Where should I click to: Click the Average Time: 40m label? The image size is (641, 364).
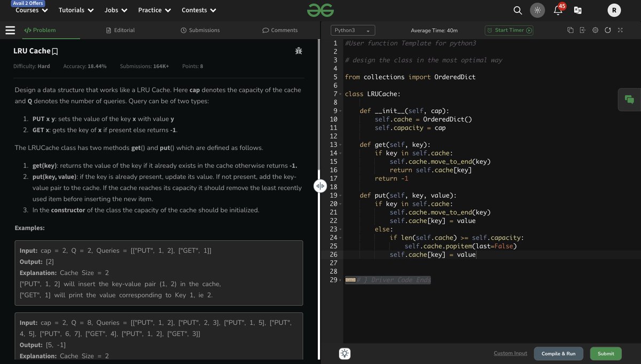pos(434,30)
